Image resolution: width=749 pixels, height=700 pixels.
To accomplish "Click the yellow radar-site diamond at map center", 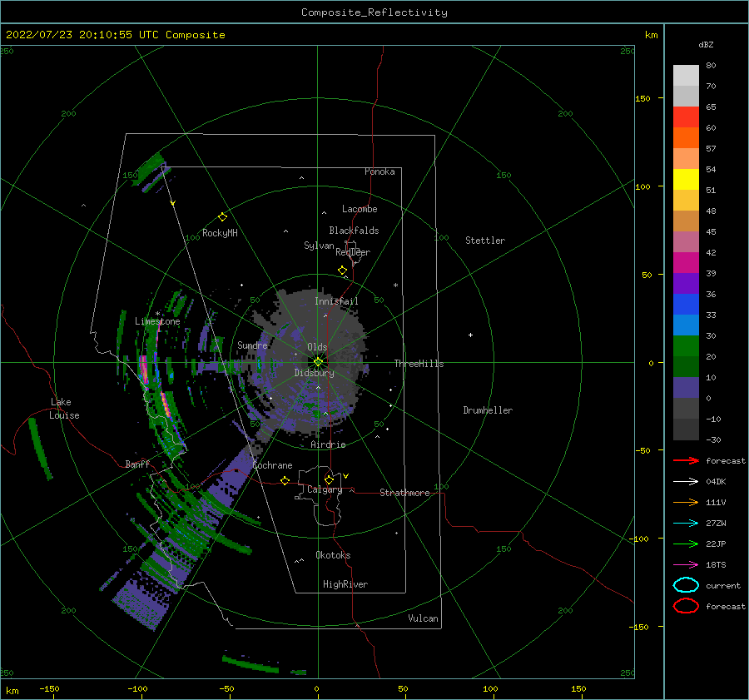I will click(318, 362).
